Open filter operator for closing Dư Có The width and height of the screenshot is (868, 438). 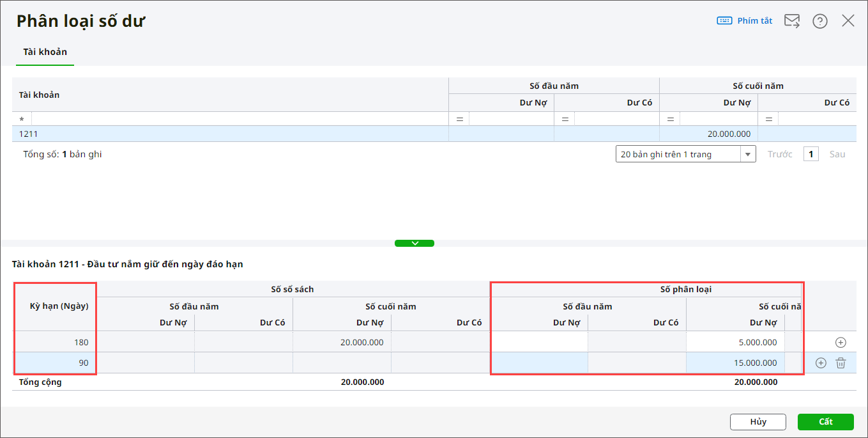(x=768, y=120)
